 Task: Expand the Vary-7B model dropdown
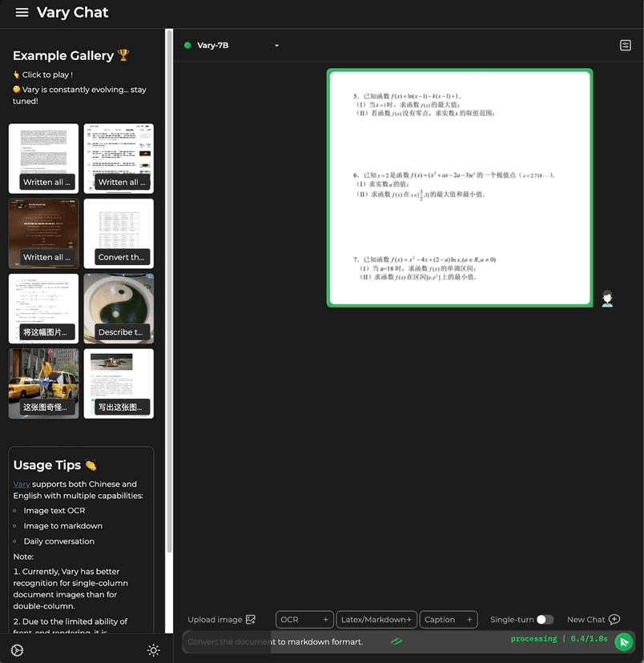[277, 46]
